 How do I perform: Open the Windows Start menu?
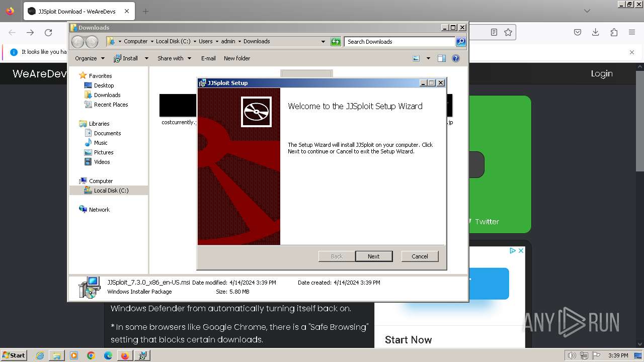(14, 355)
